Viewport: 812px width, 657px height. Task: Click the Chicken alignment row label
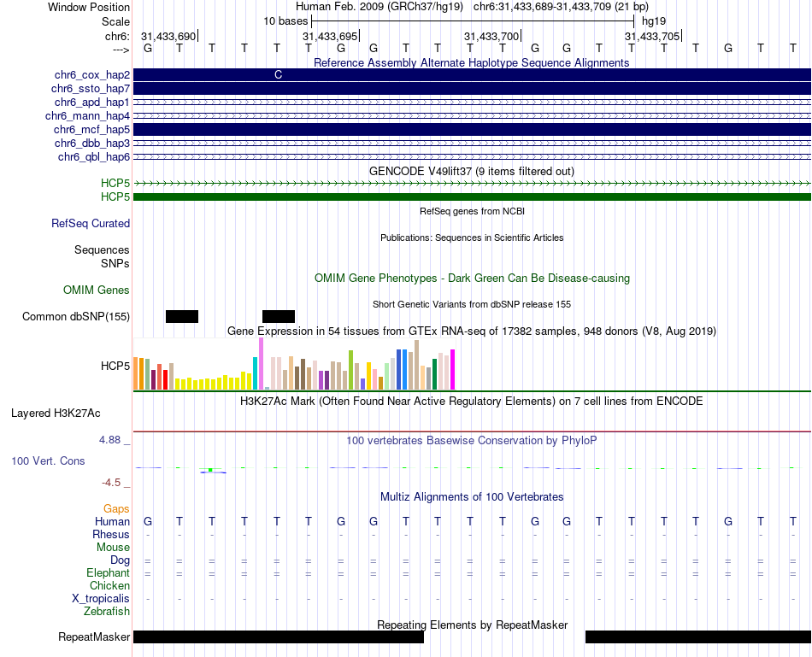[109, 585]
